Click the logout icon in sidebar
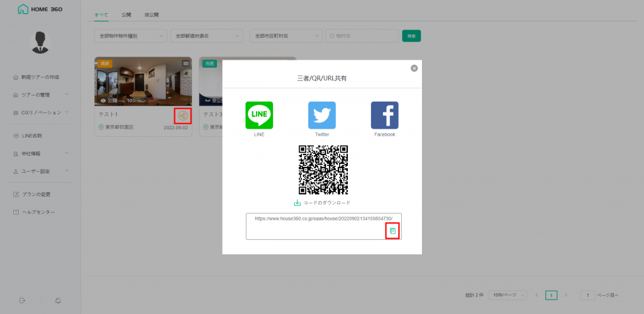 (x=23, y=301)
